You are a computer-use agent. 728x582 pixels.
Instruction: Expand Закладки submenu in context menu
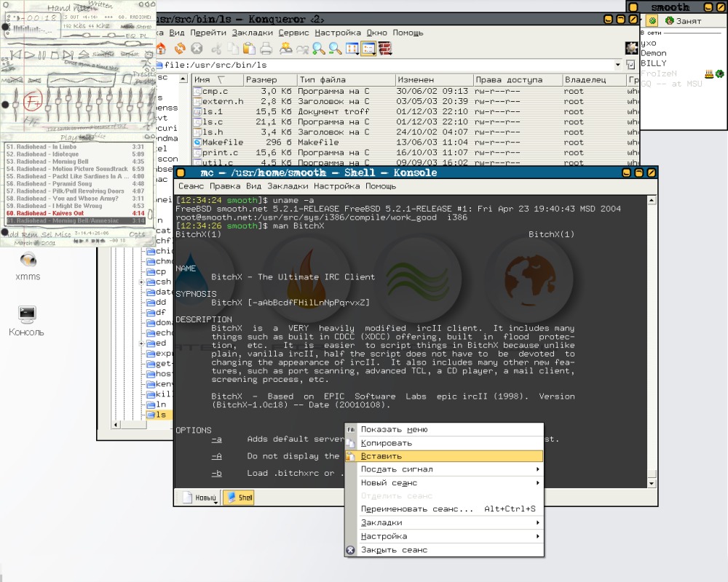[444, 522]
